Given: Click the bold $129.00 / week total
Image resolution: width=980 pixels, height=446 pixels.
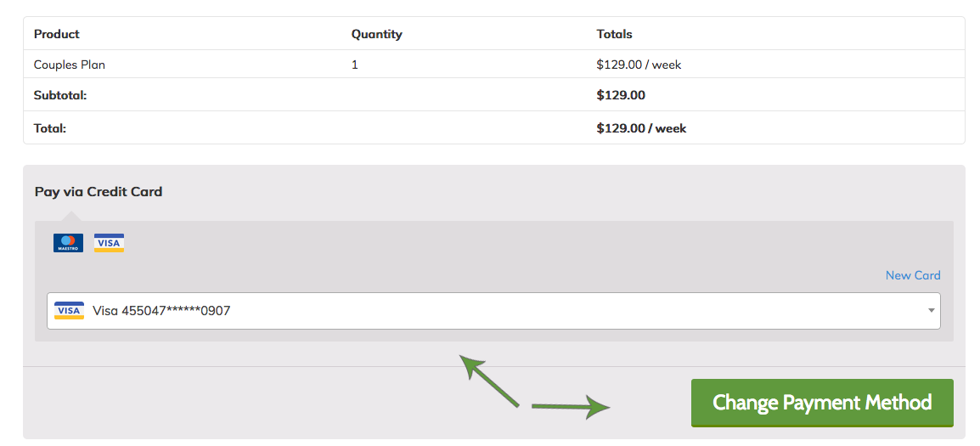Looking at the screenshot, I should (x=641, y=128).
